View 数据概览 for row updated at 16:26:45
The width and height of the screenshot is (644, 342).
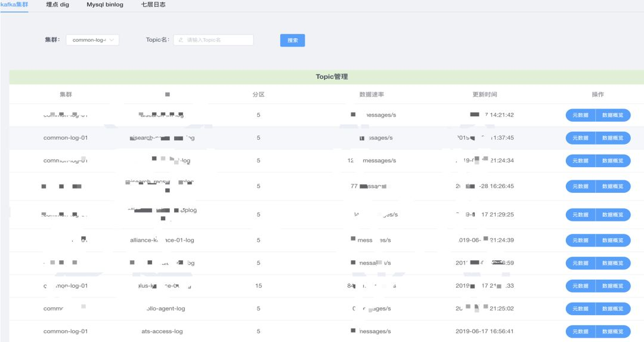(612, 186)
